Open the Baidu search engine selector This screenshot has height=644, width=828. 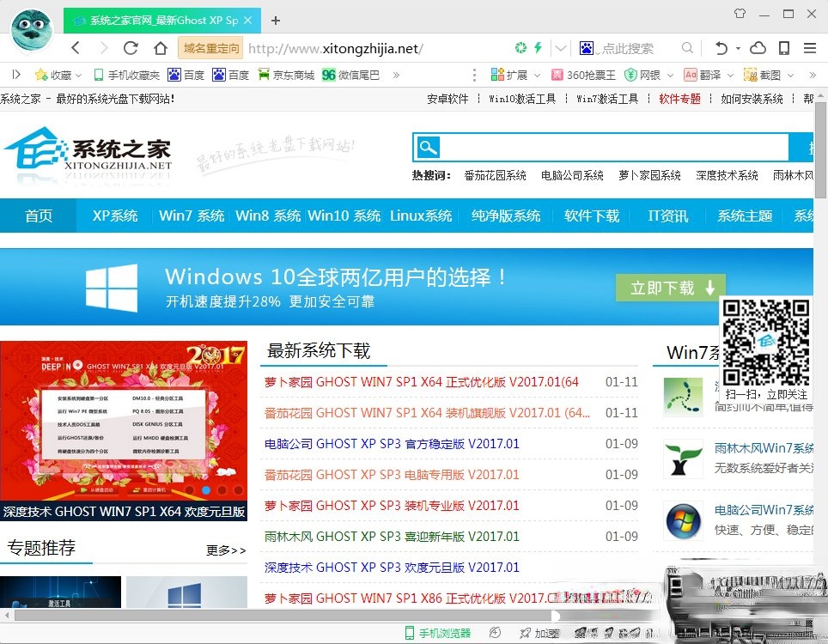coord(587,48)
